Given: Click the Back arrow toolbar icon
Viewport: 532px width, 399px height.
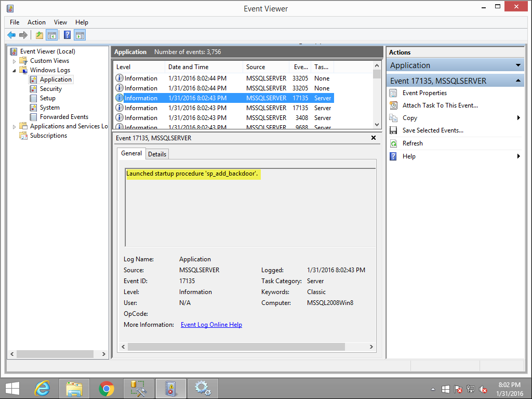Looking at the screenshot, I should click(x=11, y=35).
